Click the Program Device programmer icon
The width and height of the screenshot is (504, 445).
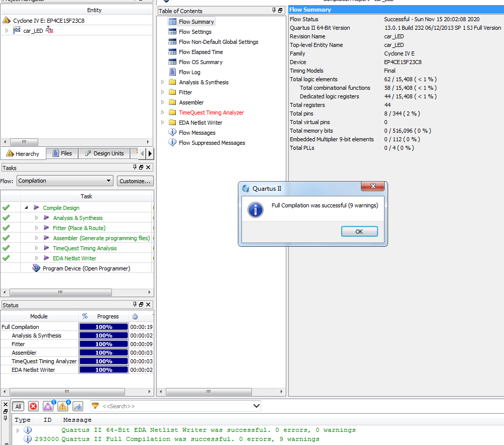click(36, 268)
